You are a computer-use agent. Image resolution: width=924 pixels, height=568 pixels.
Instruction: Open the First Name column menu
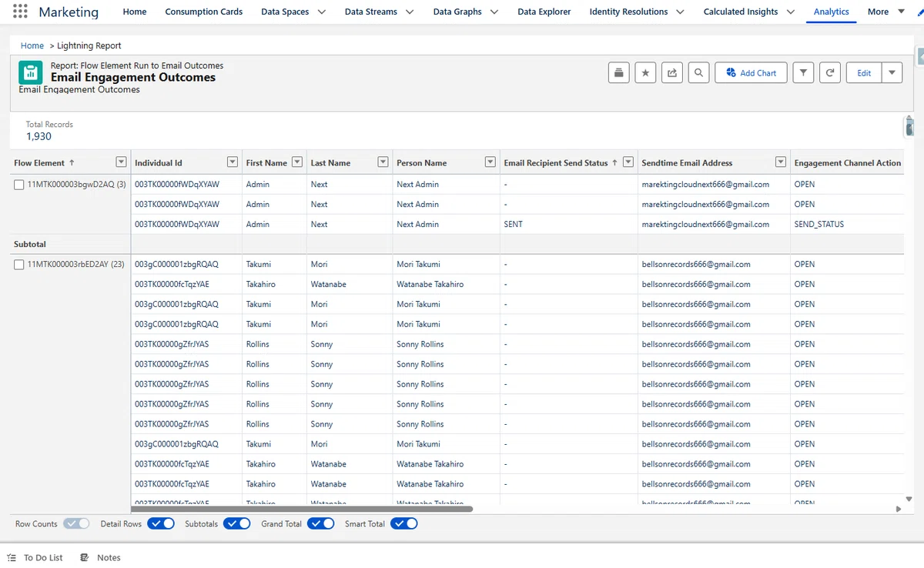pyautogui.click(x=297, y=162)
